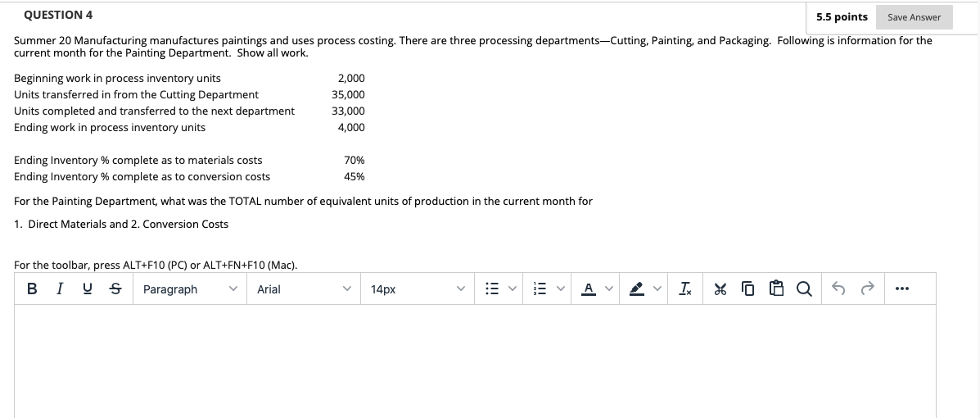This screenshot has width=980, height=418.
Task: Open find and replace magnifier icon
Action: [x=804, y=289]
